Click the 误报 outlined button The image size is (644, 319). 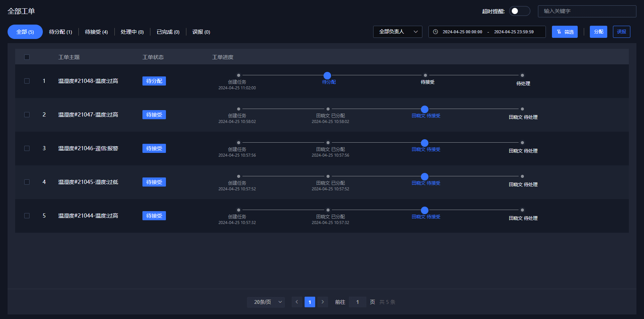(x=622, y=32)
